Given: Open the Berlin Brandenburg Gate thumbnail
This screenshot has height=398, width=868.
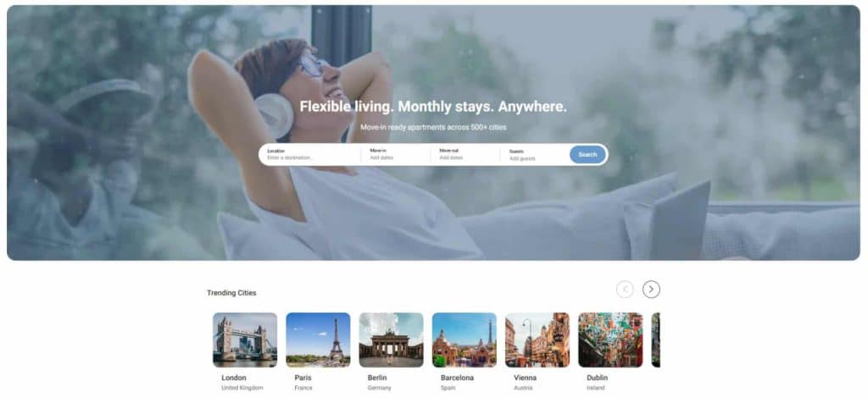Looking at the screenshot, I should click(x=392, y=340).
